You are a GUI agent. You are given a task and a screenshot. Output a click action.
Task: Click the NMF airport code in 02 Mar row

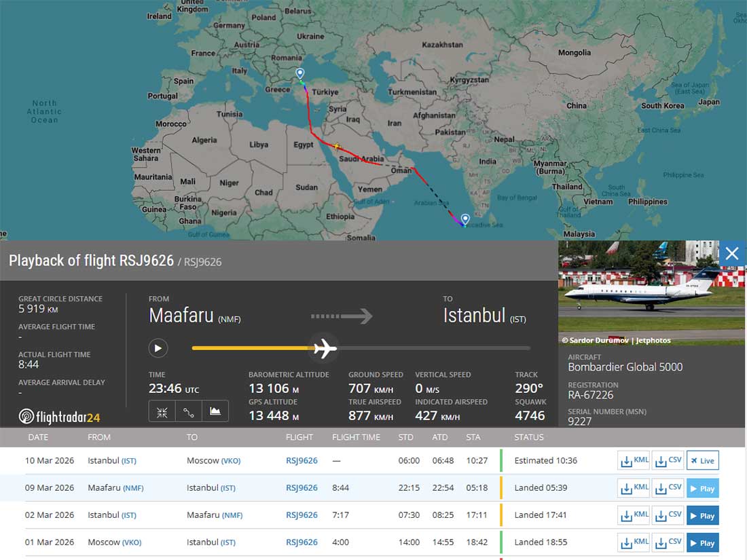(x=232, y=515)
